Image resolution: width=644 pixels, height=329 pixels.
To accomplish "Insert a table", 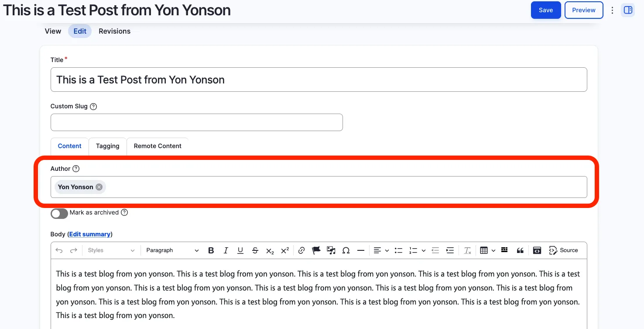I will (483, 250).
